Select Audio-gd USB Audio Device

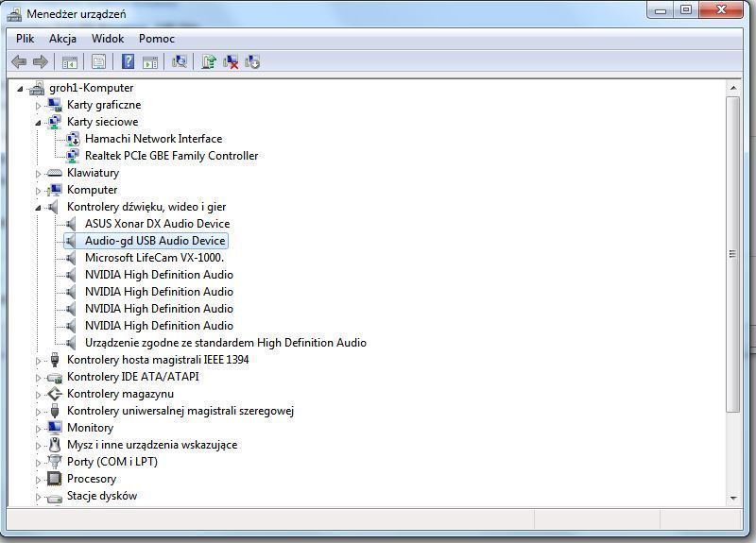(x=155, y=241)
